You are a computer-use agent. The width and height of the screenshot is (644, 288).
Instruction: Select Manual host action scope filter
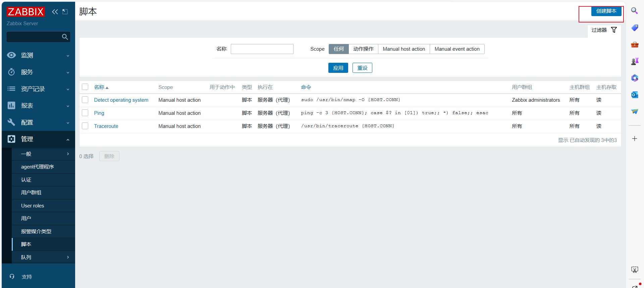tap(404, 49)
